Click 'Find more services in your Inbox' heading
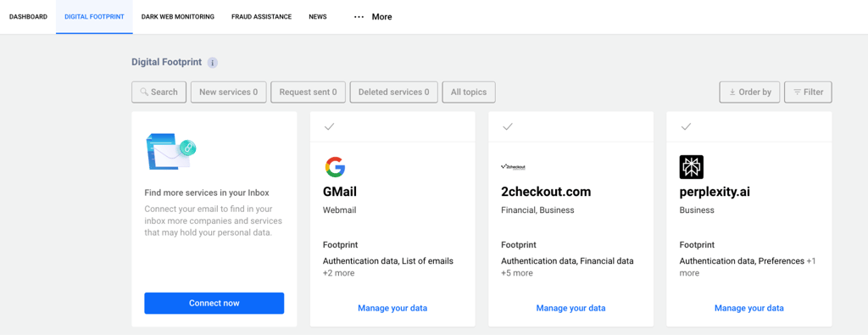Screen dimensions: 868x335 pos(207,193)
